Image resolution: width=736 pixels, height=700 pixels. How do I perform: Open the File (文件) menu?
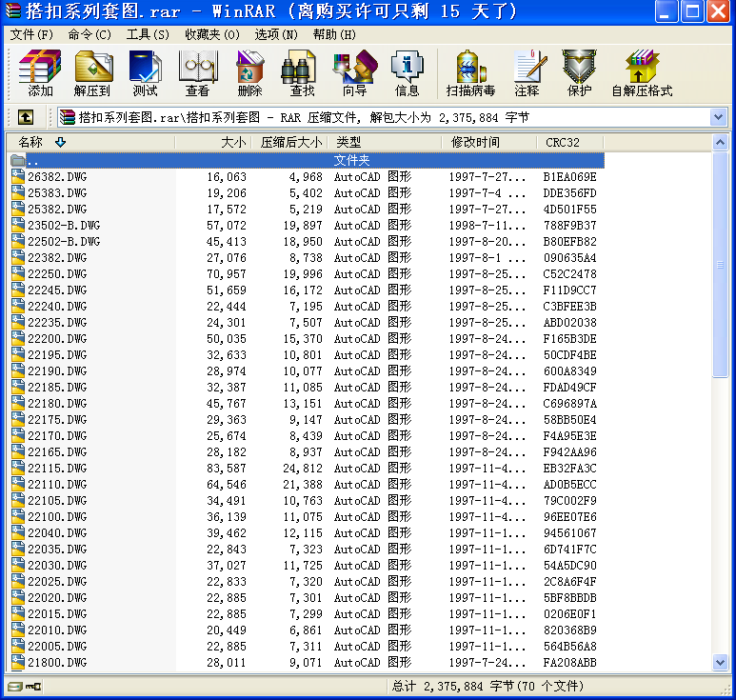pyautogui.click(x=31, y=34)
